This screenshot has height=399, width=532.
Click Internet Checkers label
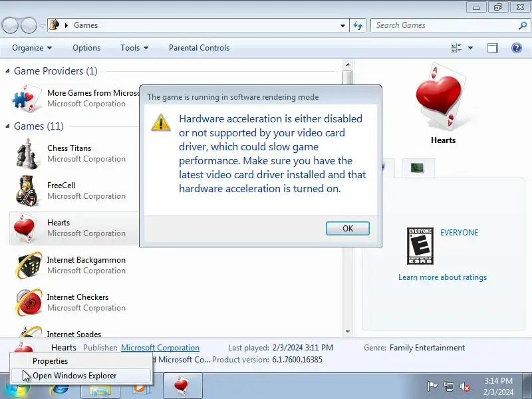77,297
